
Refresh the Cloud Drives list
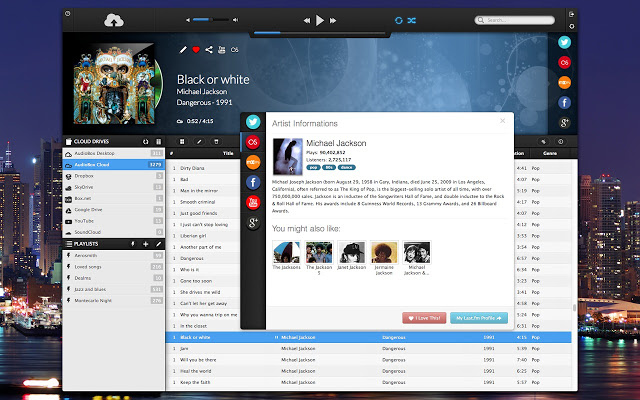coord(146,142)
